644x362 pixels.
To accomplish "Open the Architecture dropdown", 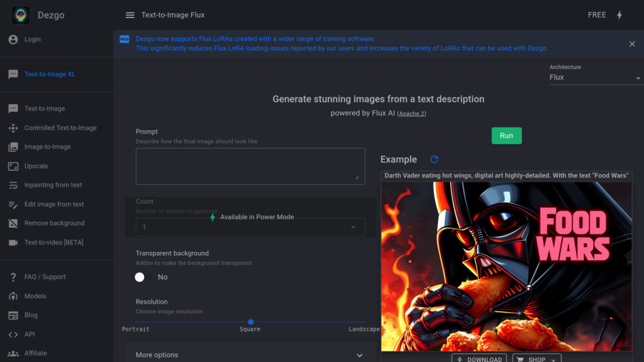I will [595, 77].
